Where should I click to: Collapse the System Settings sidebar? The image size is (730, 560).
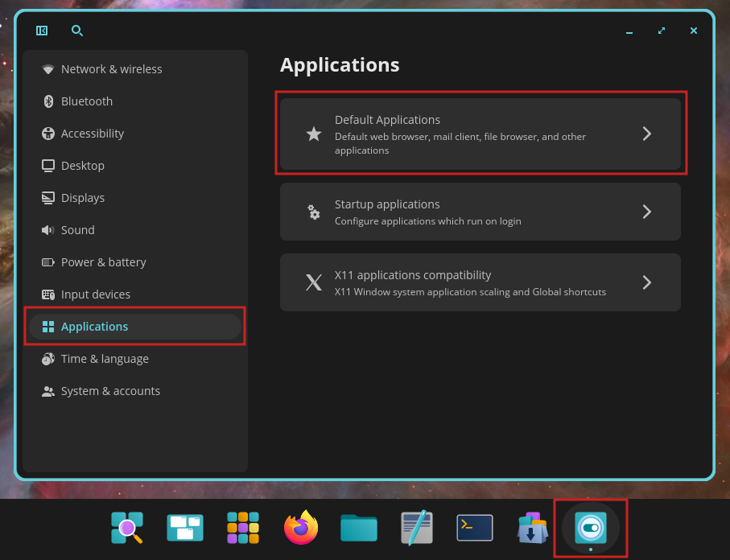41,31
